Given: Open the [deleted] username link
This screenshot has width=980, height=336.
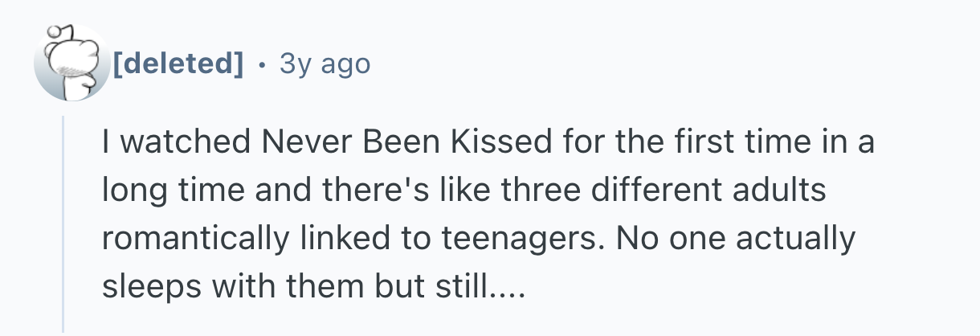Looking at the screenshot, I should point(178,64).
